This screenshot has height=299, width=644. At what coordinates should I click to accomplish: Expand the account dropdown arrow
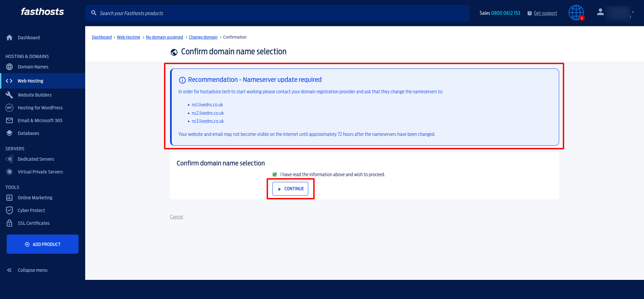[633, 12]
